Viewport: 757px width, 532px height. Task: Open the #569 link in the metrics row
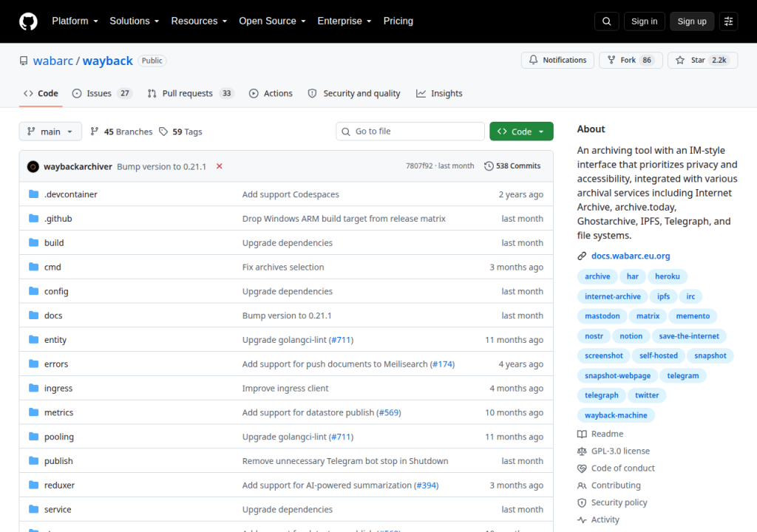(389, 413)
